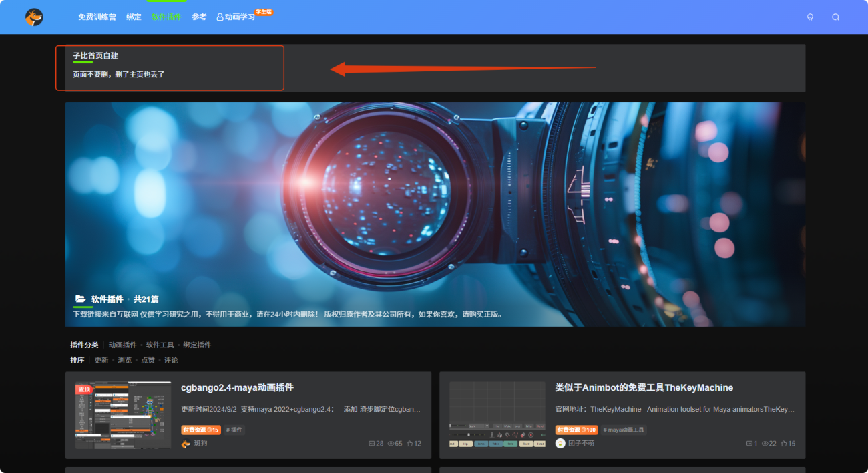Sort posts by 点赞

[148, 359]
